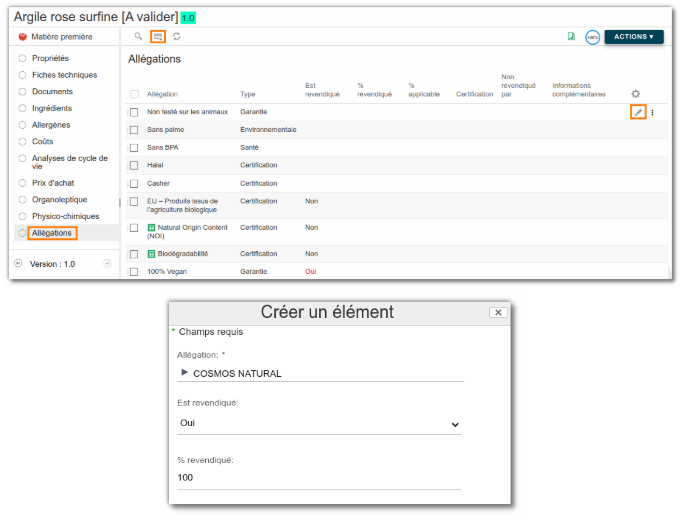682x515 pixels.
Task: Expand the COSMOS NATURAL allegation arrow
Action: tap(183, 373)
